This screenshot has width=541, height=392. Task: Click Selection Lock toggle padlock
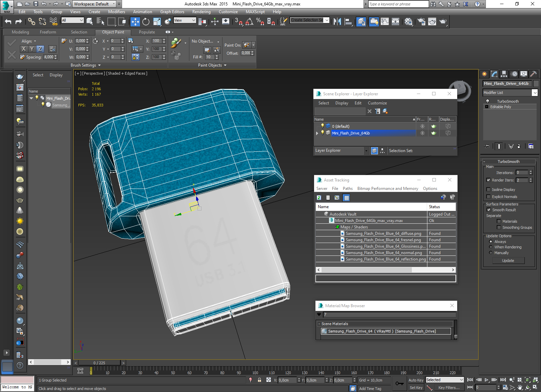259,380
